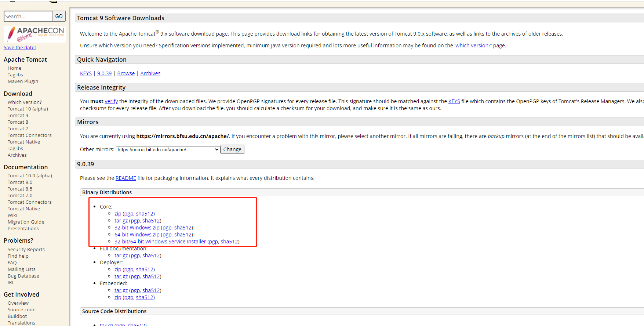This screenshot has width=644, height=326.
Task: Download the Embedded tar.gz
Action: (x=121, y=290)
